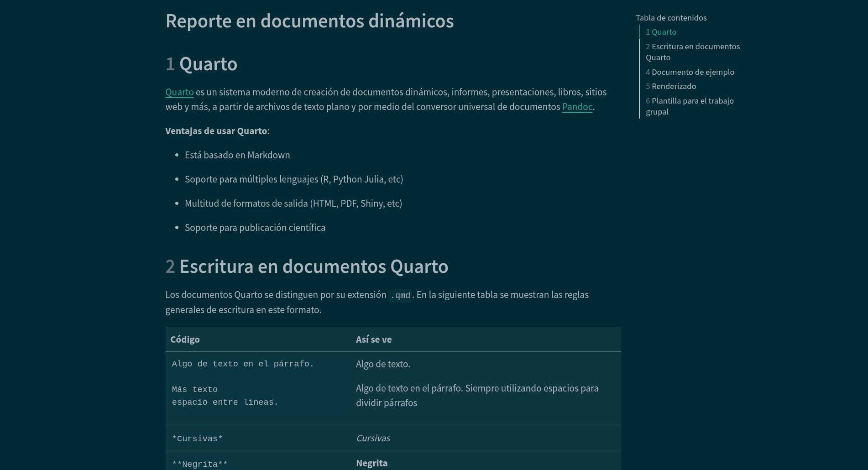This screenshot has height=470, width=868.
Task: Click the 'Código' table column header
Action: pyautogui.click(x=185, y=339)
